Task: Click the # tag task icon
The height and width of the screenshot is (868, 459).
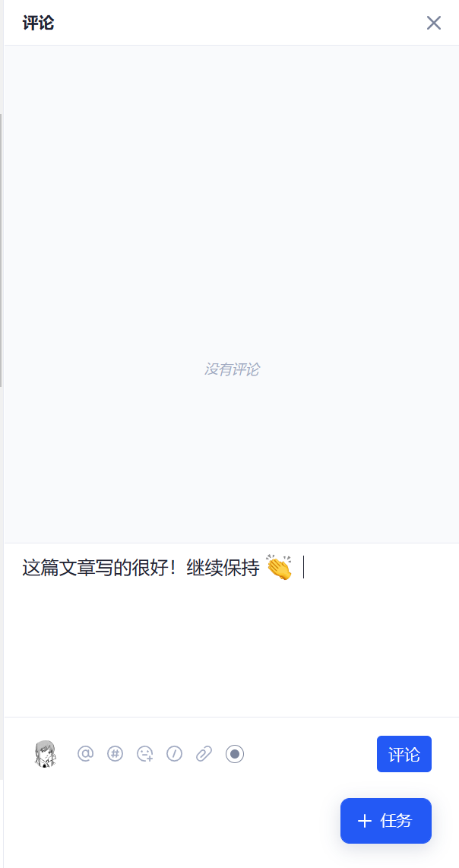Action: click(115, 753)
